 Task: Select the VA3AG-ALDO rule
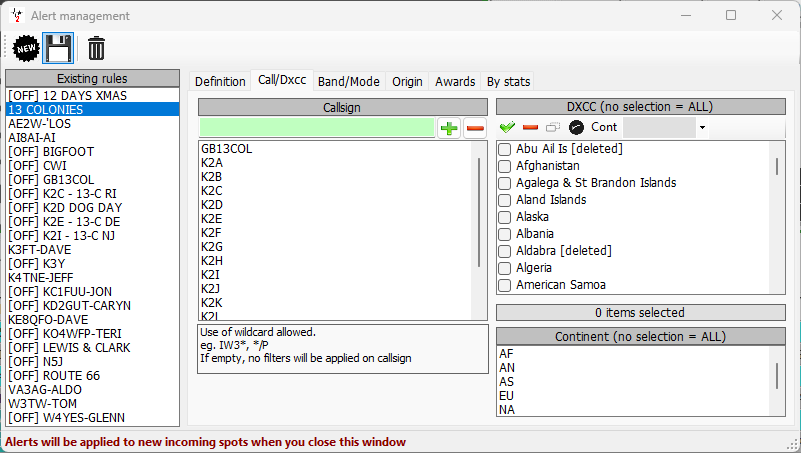click(x=92, y=390)
